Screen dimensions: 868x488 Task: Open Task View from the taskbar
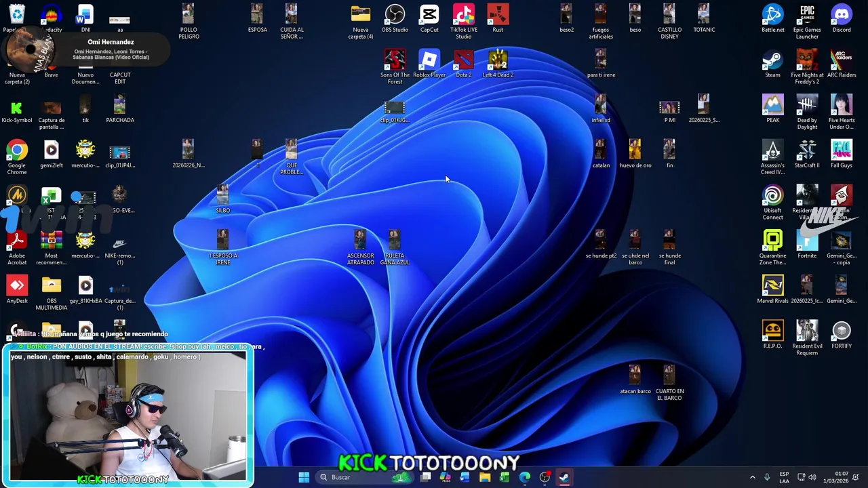coord(425,477)
